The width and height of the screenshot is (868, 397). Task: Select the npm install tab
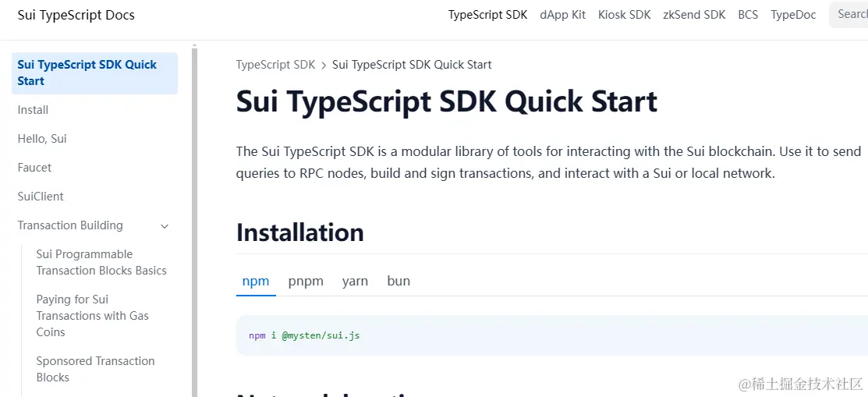[x=256, y=282]
